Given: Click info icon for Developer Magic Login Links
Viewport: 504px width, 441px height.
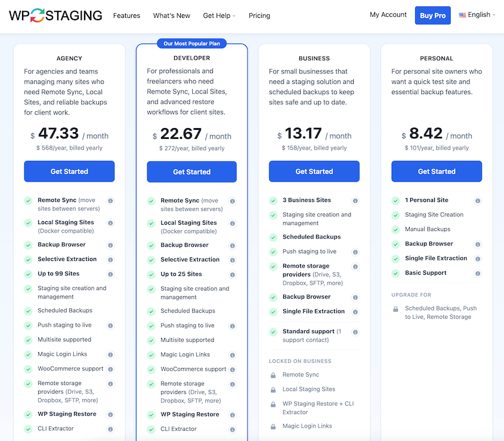Looking at the screenshot, I should pos(233,355).
